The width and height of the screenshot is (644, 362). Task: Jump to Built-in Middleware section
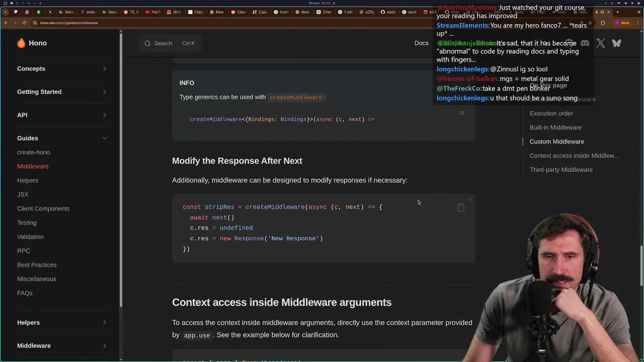555,128
